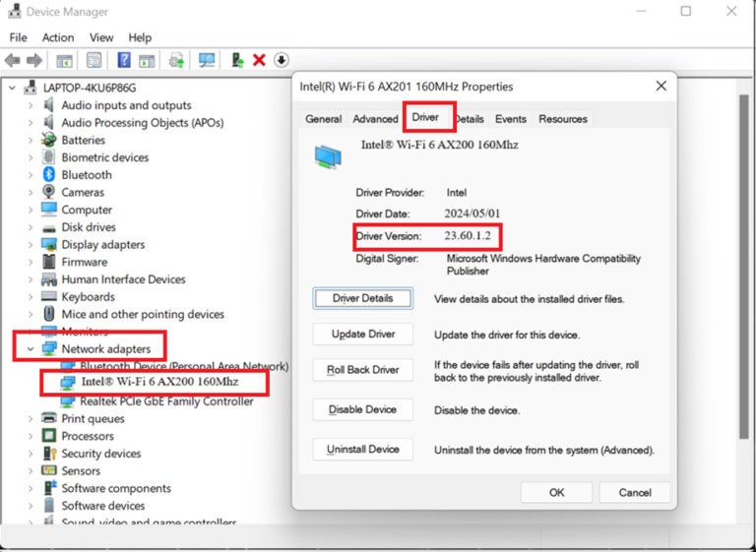Viewport: 756px width, 552px height.
Task: Click the show/hide console tree toolbar icon
Action: (x=64, y=61)
